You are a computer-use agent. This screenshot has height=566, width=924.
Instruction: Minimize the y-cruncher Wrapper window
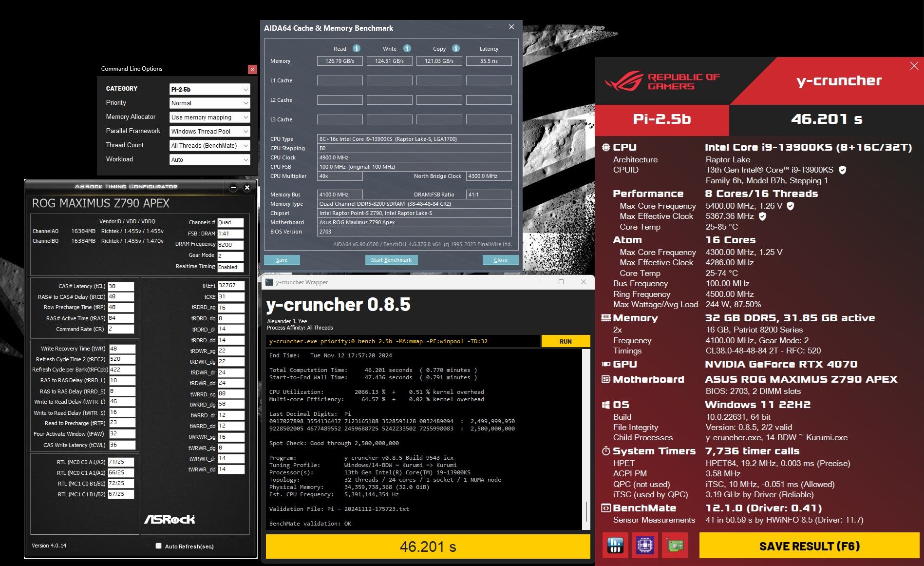coord(539,282)
